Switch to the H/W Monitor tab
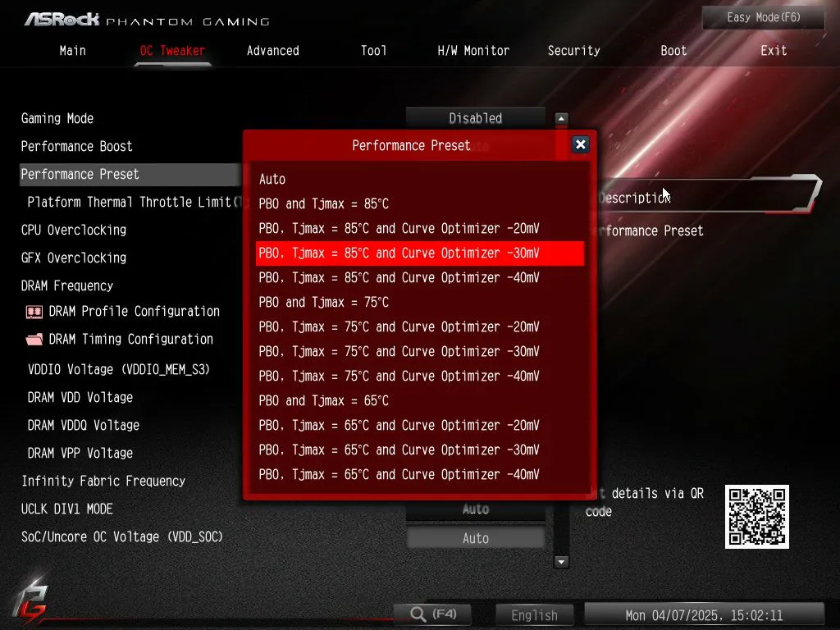Image resolution: width=840 pixels, height=630 pixels. point(473,50)
